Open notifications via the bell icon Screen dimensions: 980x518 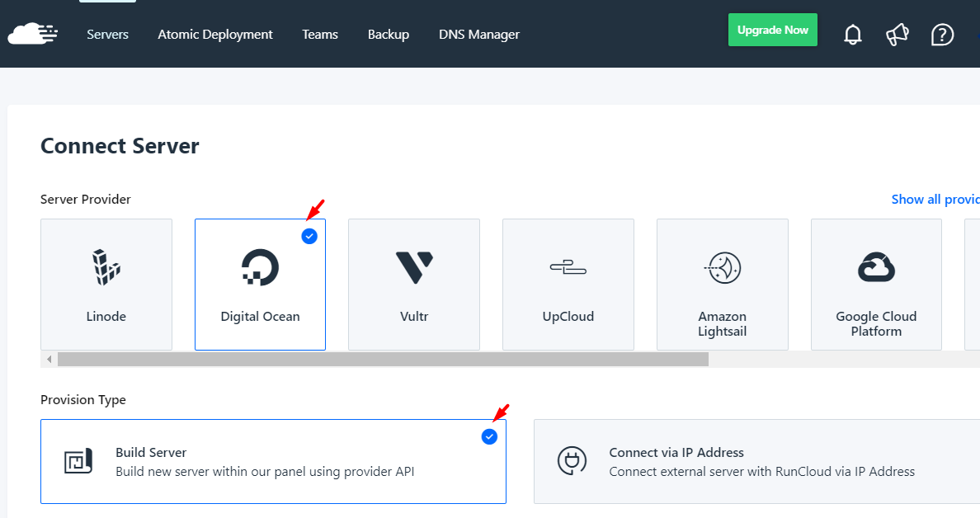coord(852,34)
